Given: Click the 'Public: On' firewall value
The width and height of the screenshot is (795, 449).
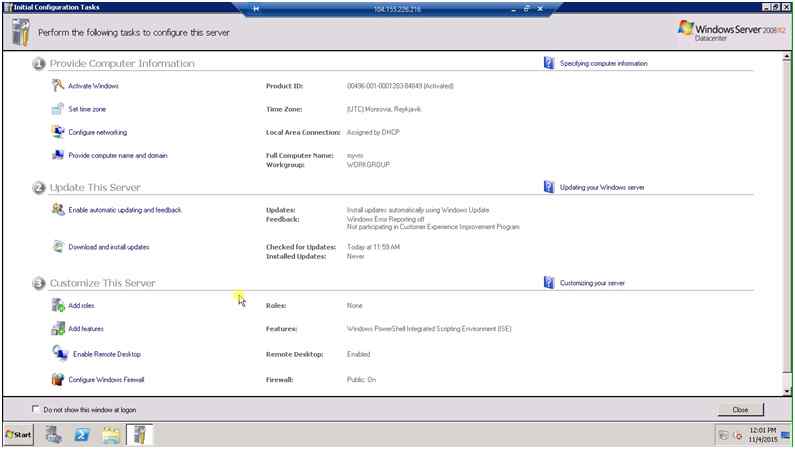Looking at the screenshot, I should [362, 380].
